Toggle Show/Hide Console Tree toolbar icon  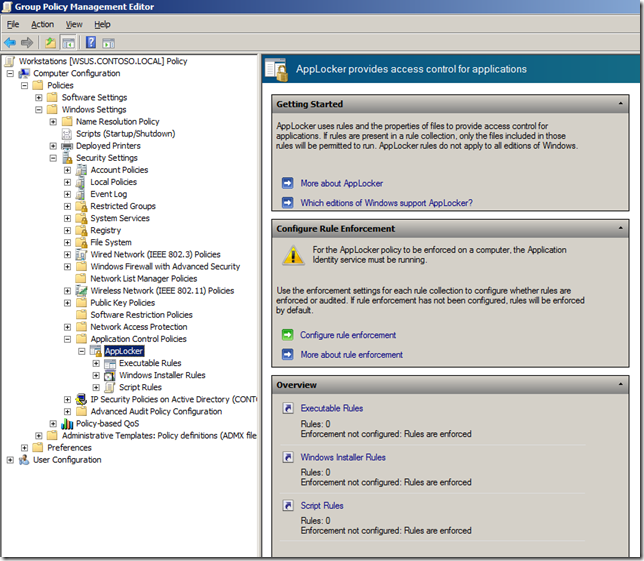[69, 42]
